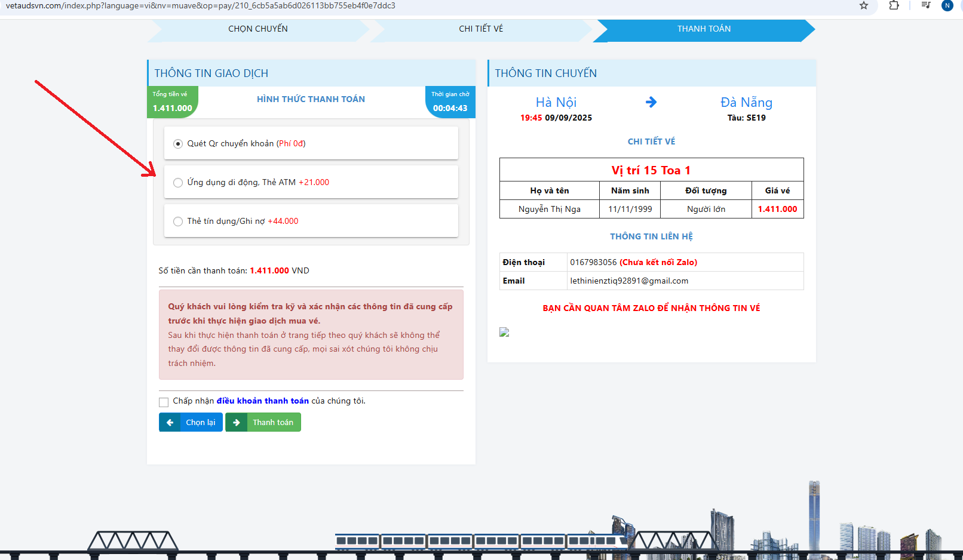Click the left arrow icon on Chọn lại
Screen dimensions: 963x560
point(170,422)
